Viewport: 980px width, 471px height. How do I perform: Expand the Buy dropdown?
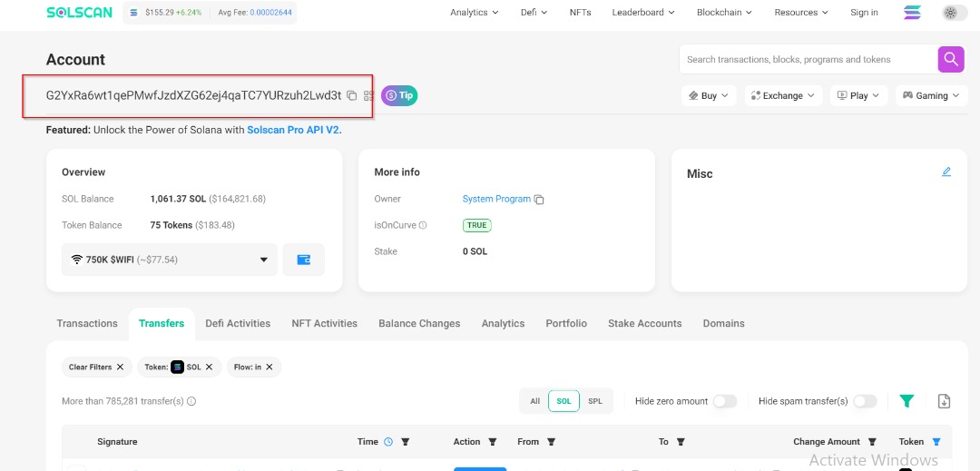[709, 95]
